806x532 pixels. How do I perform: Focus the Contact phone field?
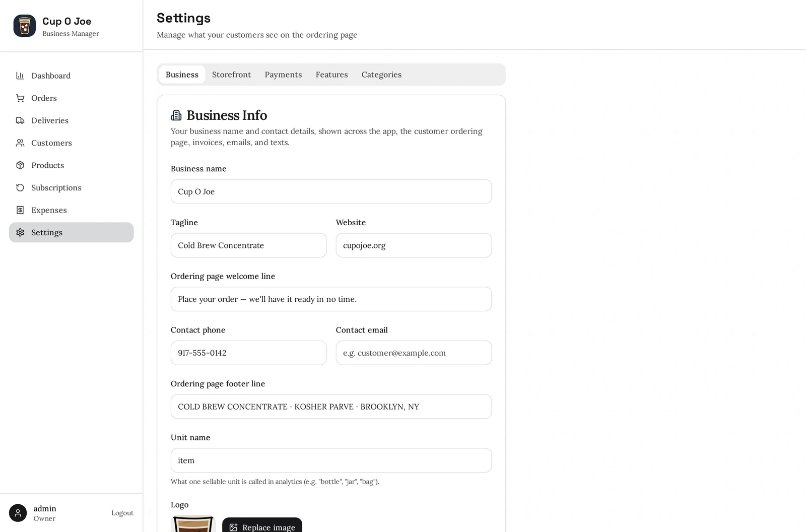tap(248, 353)
